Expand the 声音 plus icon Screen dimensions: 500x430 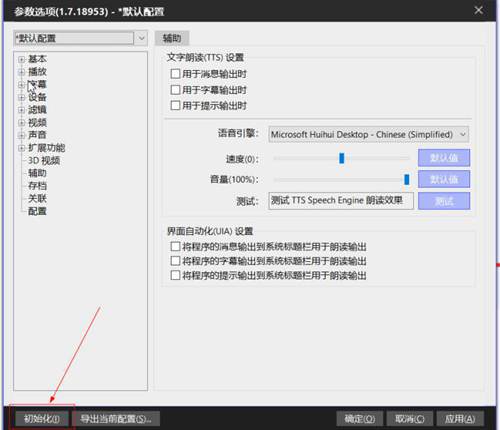pos(22,135)
